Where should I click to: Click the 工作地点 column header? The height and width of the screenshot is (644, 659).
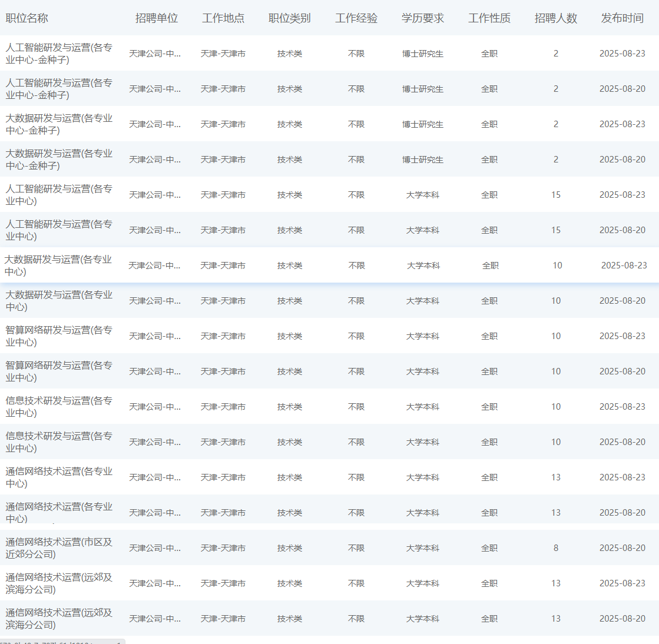pos(223,18)
